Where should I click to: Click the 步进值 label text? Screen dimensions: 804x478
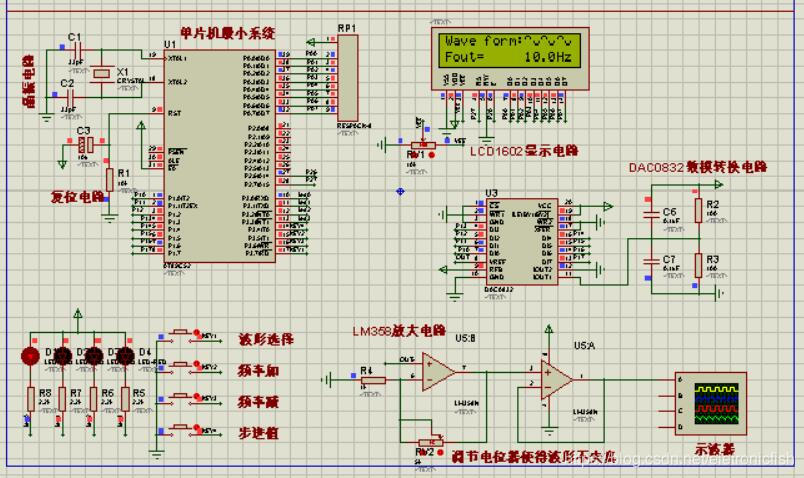[259, 433]
